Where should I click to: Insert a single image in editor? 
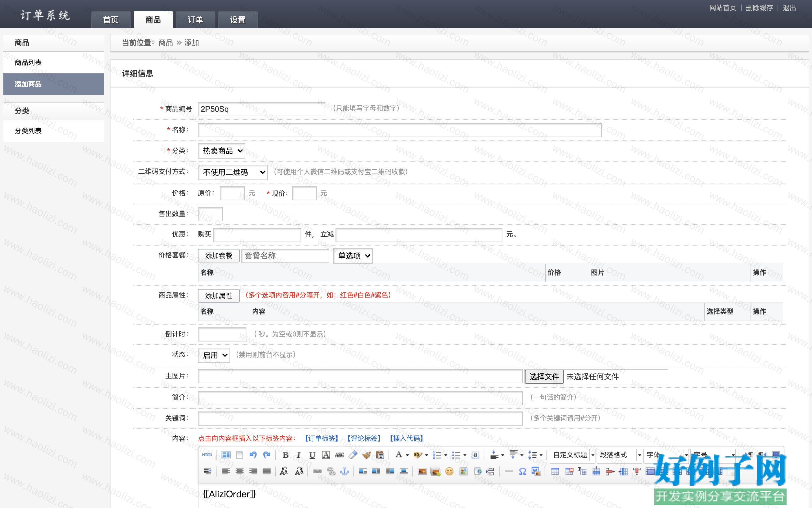[x=422, y=471]
